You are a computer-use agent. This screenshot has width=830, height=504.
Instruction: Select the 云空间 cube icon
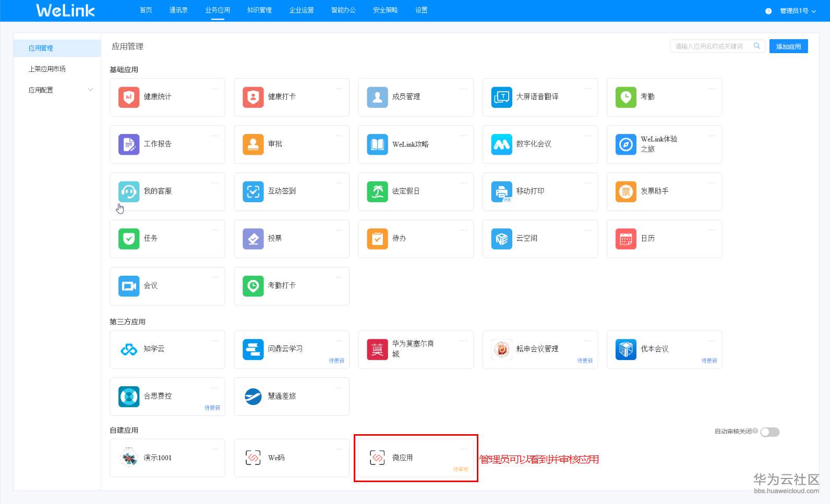[501, 239]
